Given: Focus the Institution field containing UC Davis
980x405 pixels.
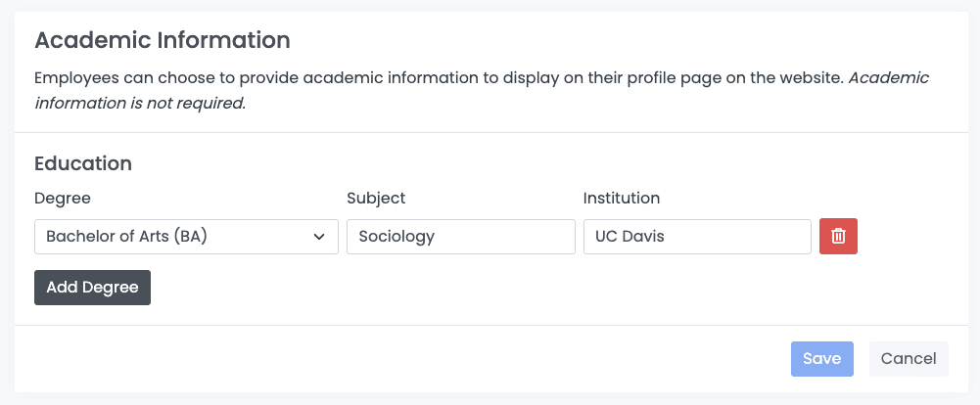Looking at the screenshot, I should coord(697,236).
